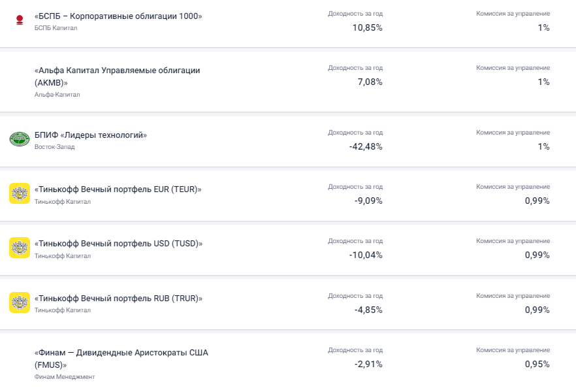Click the 7,08% return of Альфа Капитал fund
The width and height of the screenshot is (576, 392).
[370, 82]
